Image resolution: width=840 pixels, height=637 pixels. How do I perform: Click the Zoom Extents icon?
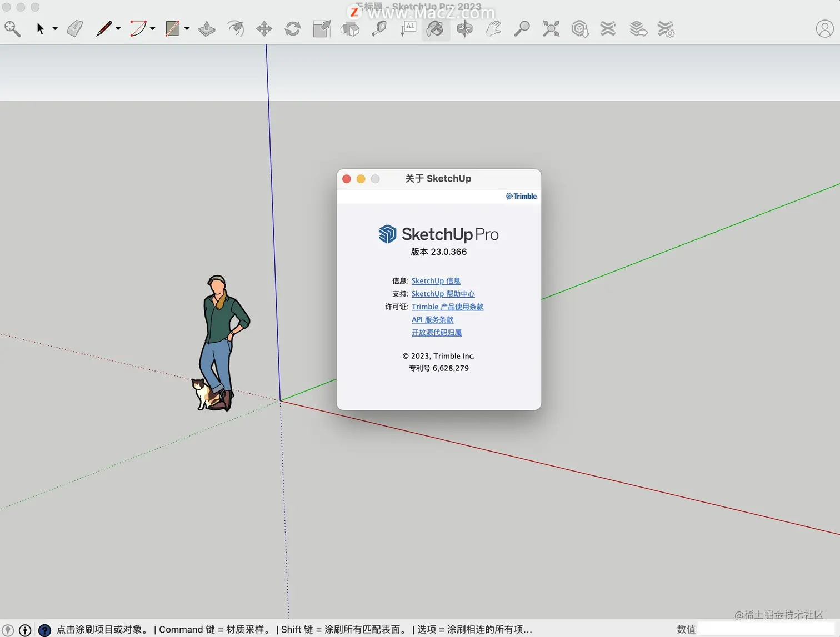[551, 29]
